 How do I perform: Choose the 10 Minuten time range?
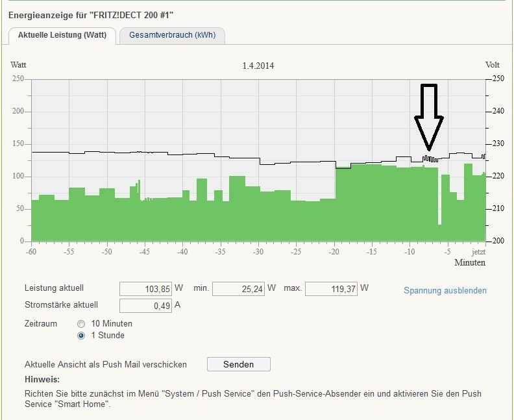pyautogui.click(x=81, y=324)
